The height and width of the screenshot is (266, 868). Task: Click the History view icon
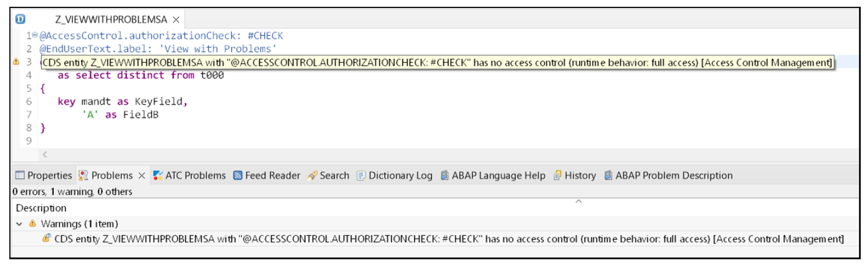pos(557,175)
